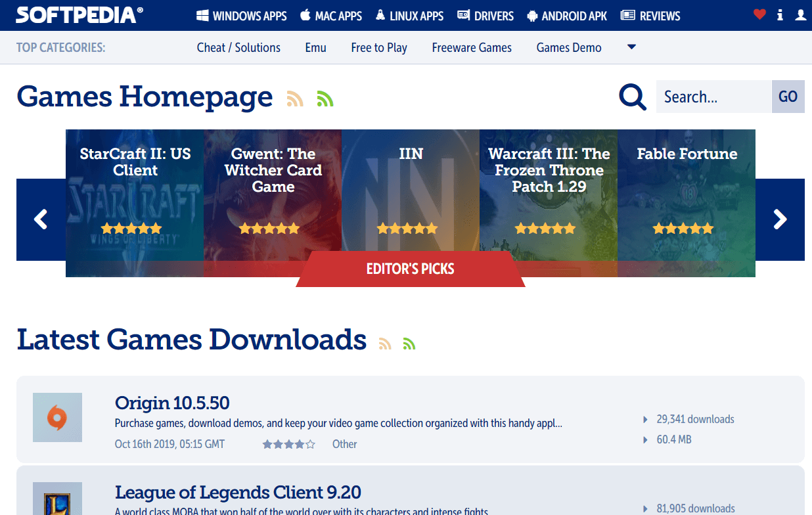Open the Origin 10.5.50 download page
Image resolution: width=812 pixels, height=515 pixels.
[171, 403]
